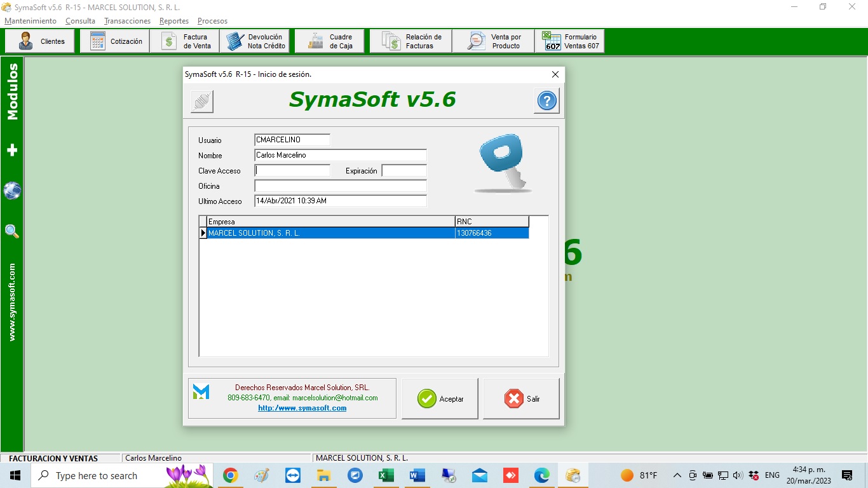Open Devolución Nota Crédito tool
Image resolution: width=868 pixels, height=488 pixels.
point(255,41)
